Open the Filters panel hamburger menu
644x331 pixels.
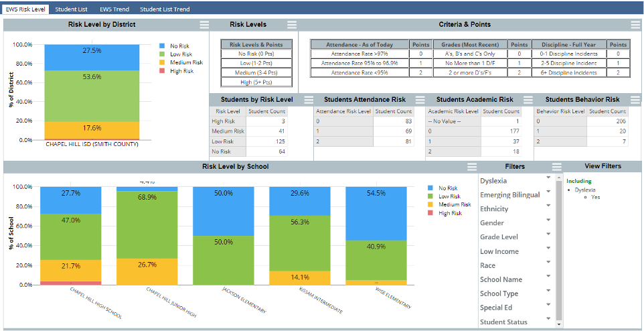556,167
